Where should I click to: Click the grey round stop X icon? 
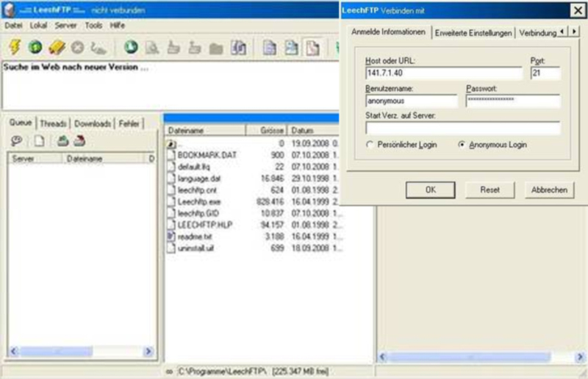[x=78, y=48]
